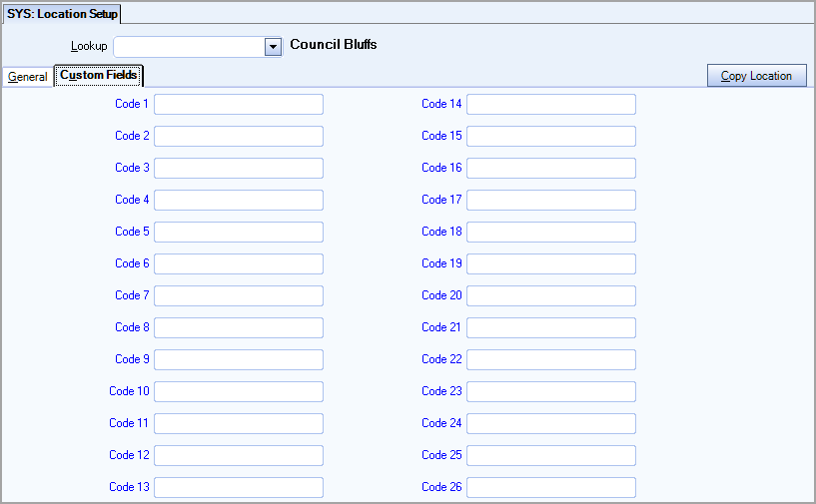Select the Code 26 input field
The image size is (816, 504).
(x=550, y=487)
